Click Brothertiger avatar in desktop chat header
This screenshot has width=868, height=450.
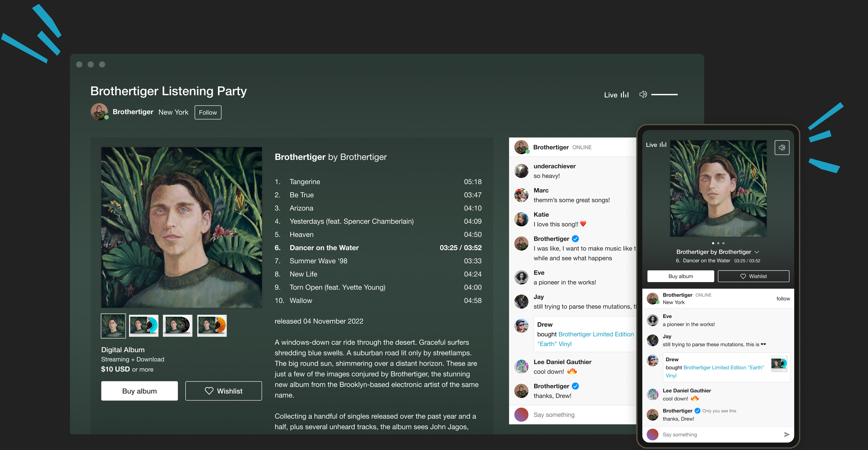pos(521,147)
